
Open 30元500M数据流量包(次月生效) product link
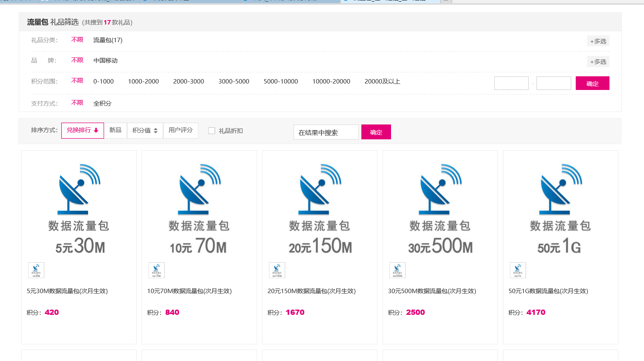(432, 291)
